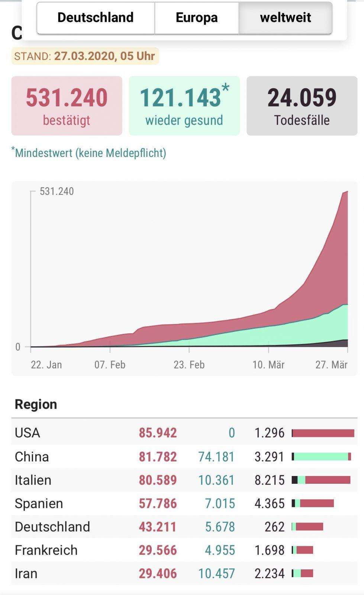This screenshot has width=364, height=595.
Task: Click the USA proportion bar
Action: click(323, 433)
